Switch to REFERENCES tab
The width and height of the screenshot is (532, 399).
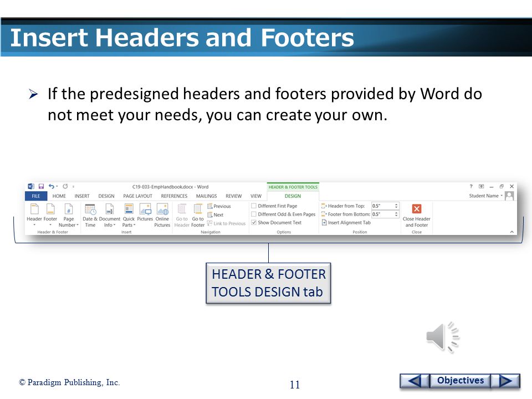click(x=174, y=196)
